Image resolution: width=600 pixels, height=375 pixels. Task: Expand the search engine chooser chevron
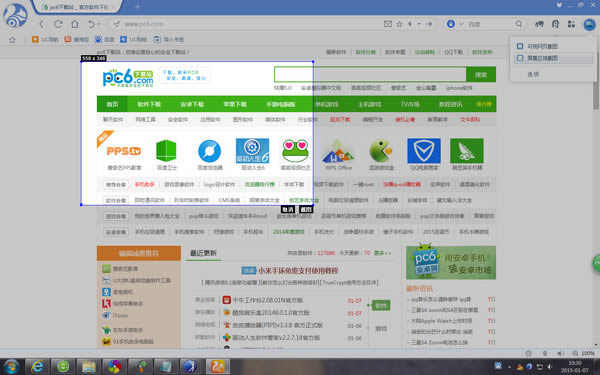(461, 24)
